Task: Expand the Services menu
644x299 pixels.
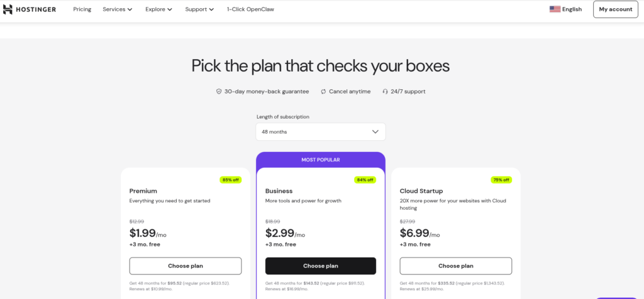Action: [x=118, y=9]
